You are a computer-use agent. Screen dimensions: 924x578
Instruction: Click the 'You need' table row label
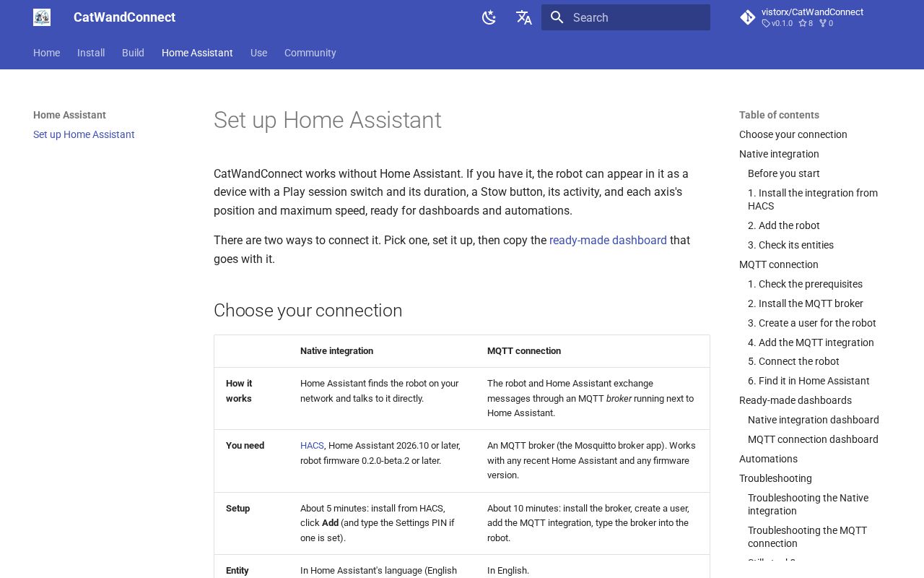[x=245, y=446]
